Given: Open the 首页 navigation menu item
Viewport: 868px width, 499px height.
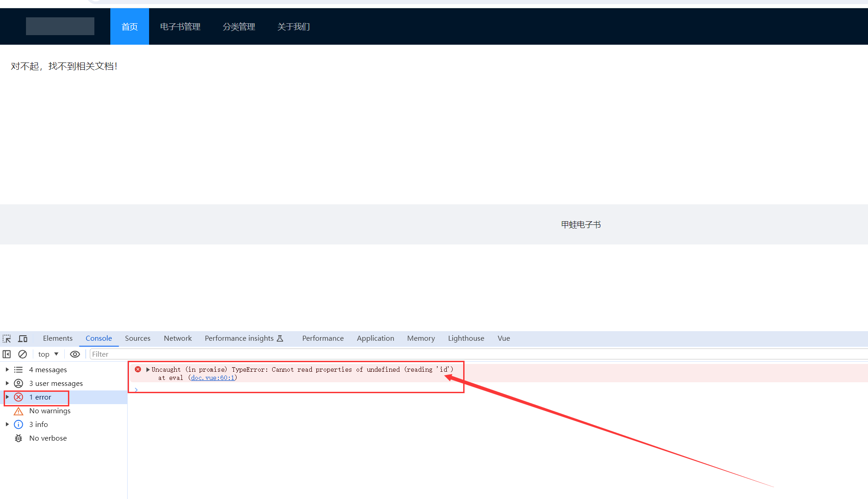Looking at the screenshot, I should point(129,26).
